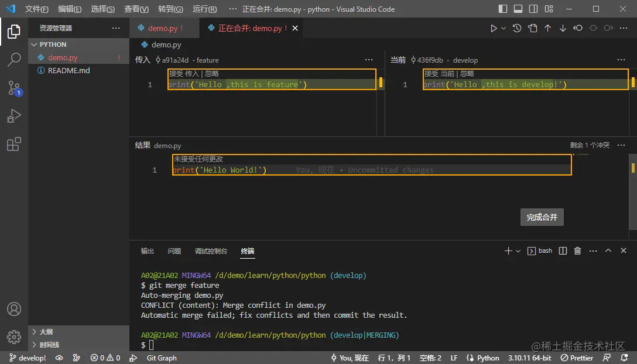Click the bash terminal label
The height and width of the screenshot is (364, 637).
(545, 250)
